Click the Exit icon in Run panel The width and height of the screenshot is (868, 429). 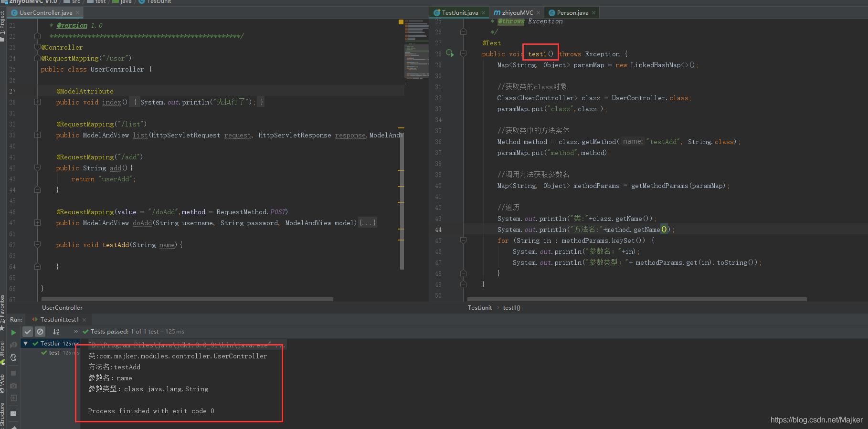coord(13,398)
